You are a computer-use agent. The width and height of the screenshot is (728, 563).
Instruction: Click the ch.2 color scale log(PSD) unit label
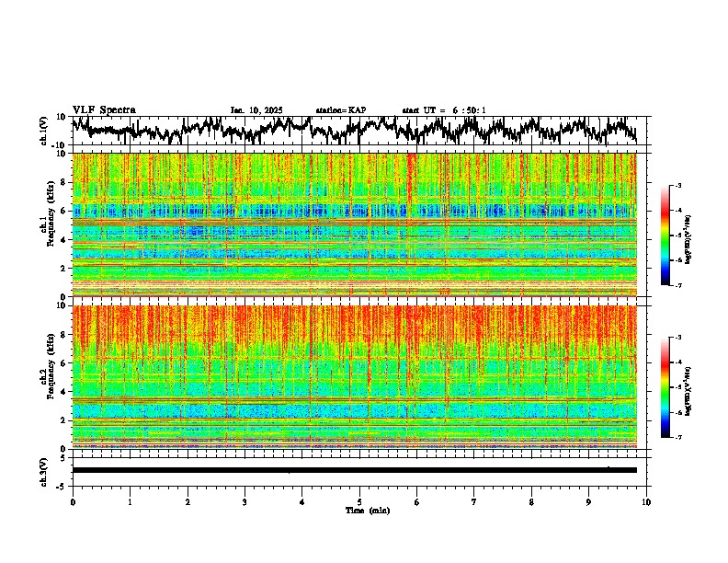(x=688, y=391)
